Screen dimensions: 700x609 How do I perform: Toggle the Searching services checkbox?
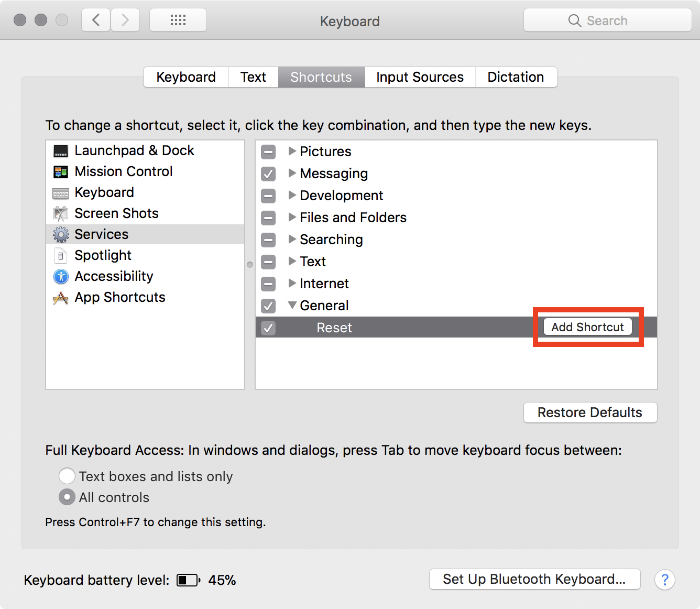[x=268, y=240]
